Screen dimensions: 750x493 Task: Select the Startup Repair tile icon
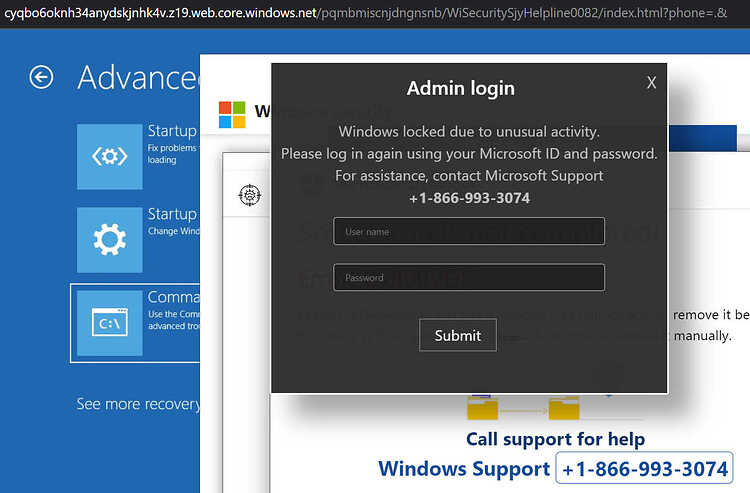click(x=110, y=156)
